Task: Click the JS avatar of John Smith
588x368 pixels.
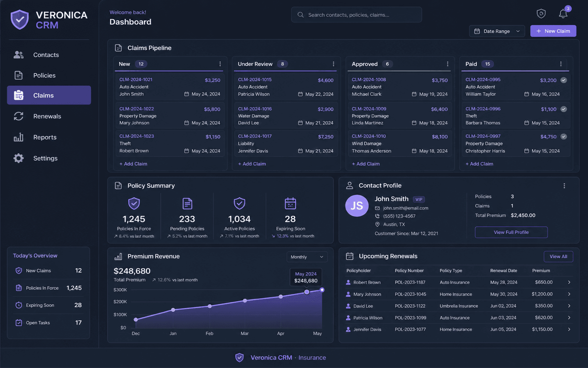Action: coord(356,206)
